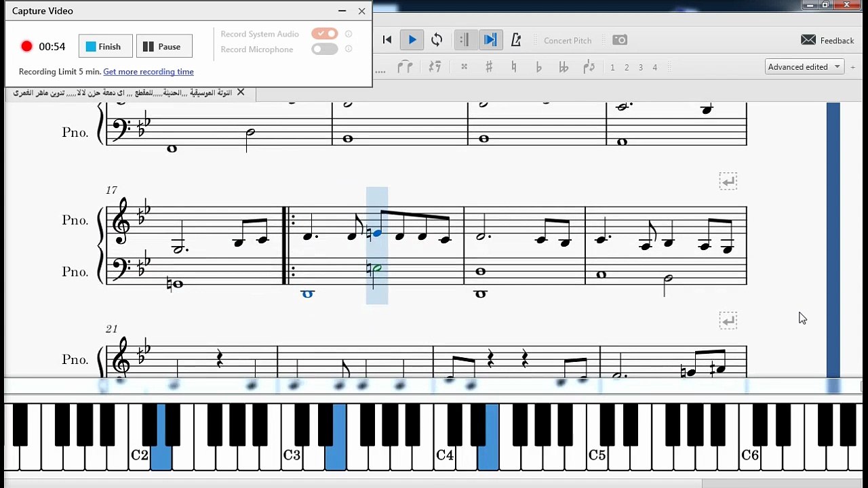Apply flat accidental
Viewport: 868px width, 488px height.
point(539,67)
